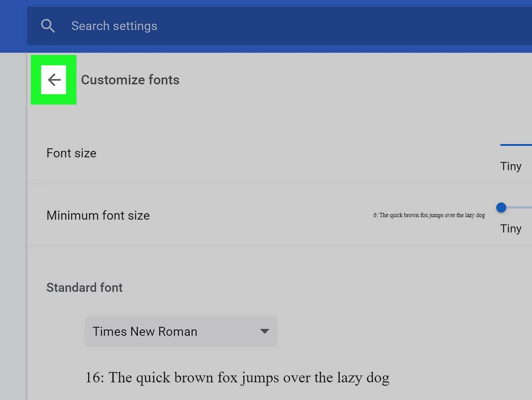The image size is (532, 400).
Task: Click the Standard font section heading
Action: point(85,288)
